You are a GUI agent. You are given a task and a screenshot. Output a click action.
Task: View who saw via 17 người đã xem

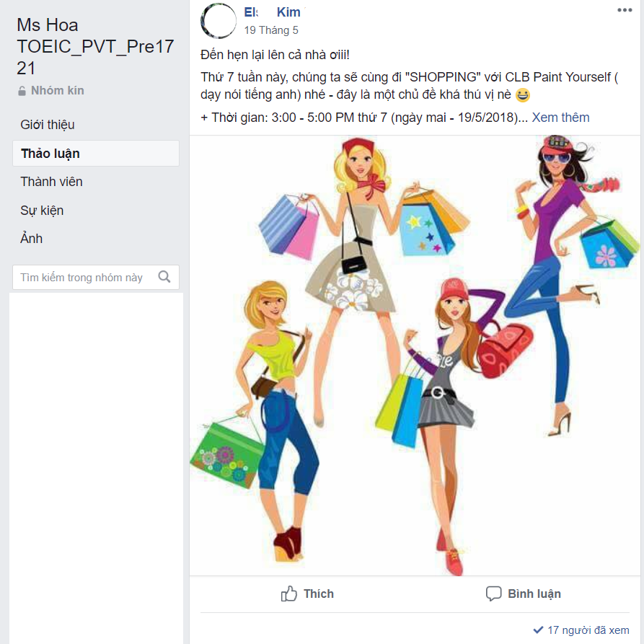pos(588,630)
